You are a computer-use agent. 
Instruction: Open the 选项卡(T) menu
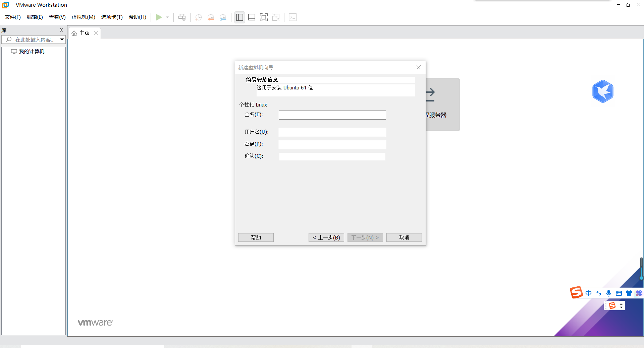point(112,17)
